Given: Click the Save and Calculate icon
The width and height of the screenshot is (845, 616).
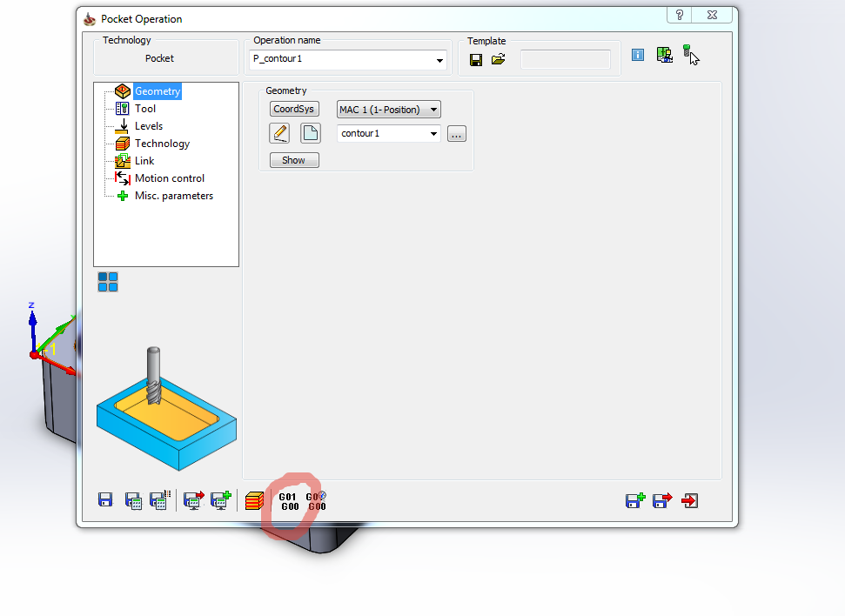Looking at the screenshot, I should tap(133, 500).
